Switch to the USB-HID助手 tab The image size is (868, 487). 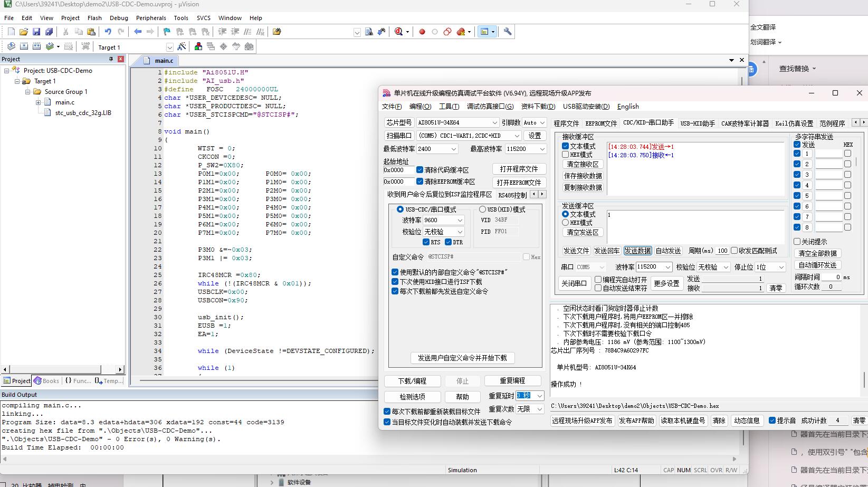pos(698,123)
